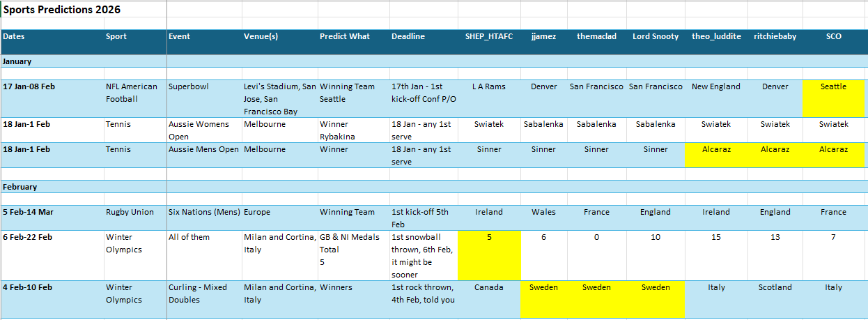Select the ritchiebaby column header
Viewport: 868px width, 320px height.
pos(775,41)
